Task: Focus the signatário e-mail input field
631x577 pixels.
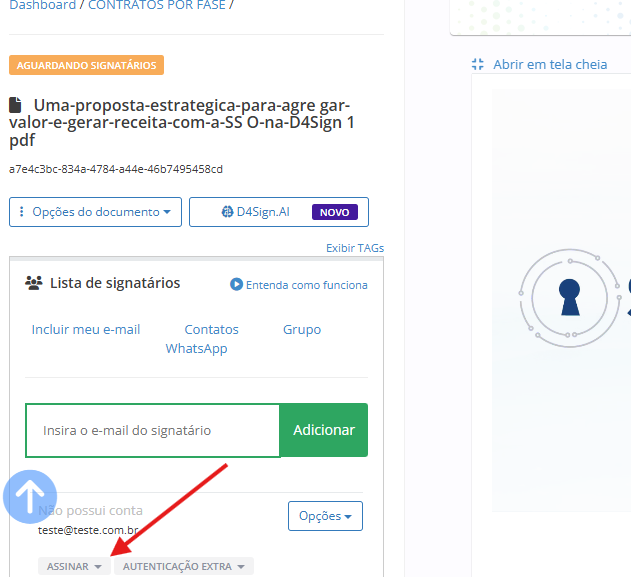Action: [x=153, y=431]
